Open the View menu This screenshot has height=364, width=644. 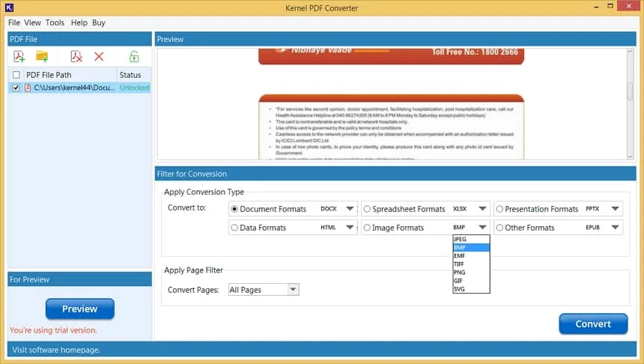point(32,22)
